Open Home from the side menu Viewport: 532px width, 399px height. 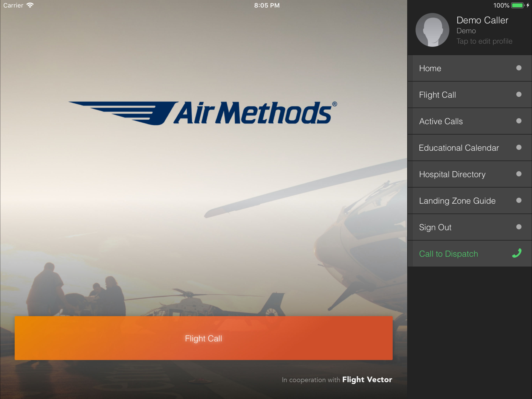[x=430, y=68]
